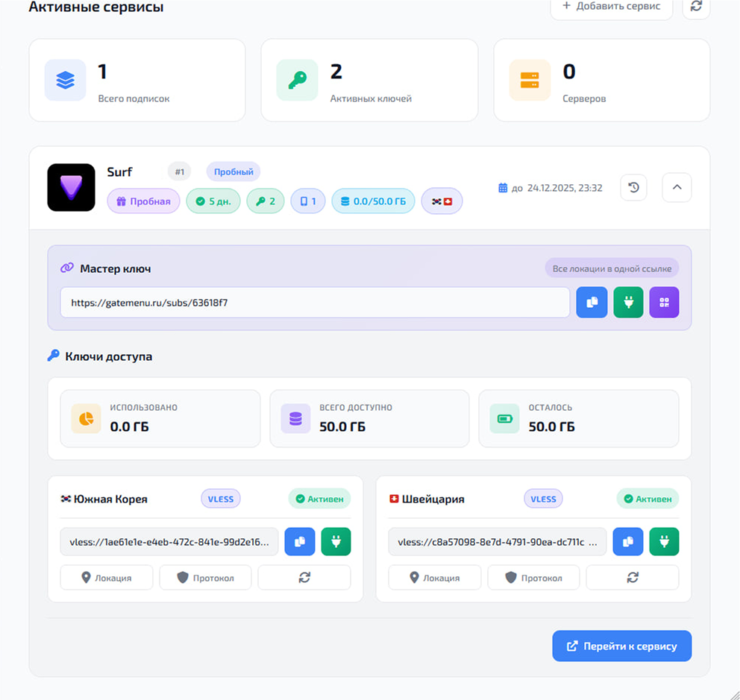
Task: Change protocol for Switzerland key
Action: [533, 578]
